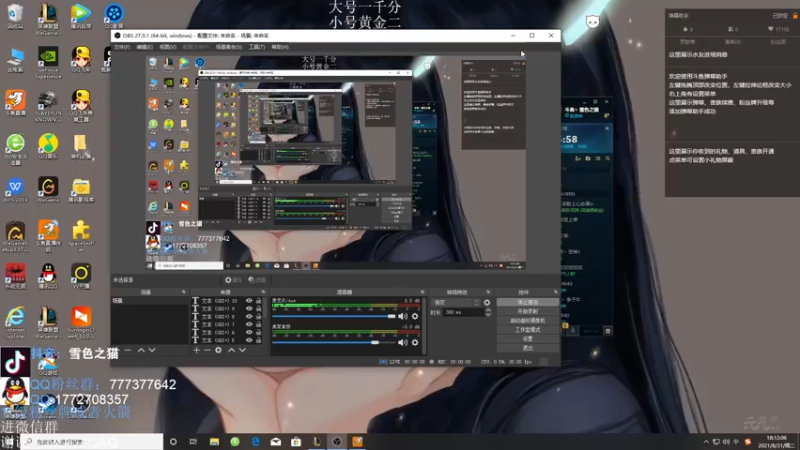Screen dimensions: 800x450
Task: Pop out the 混音器 dock panel
Action: coord(422,292)
